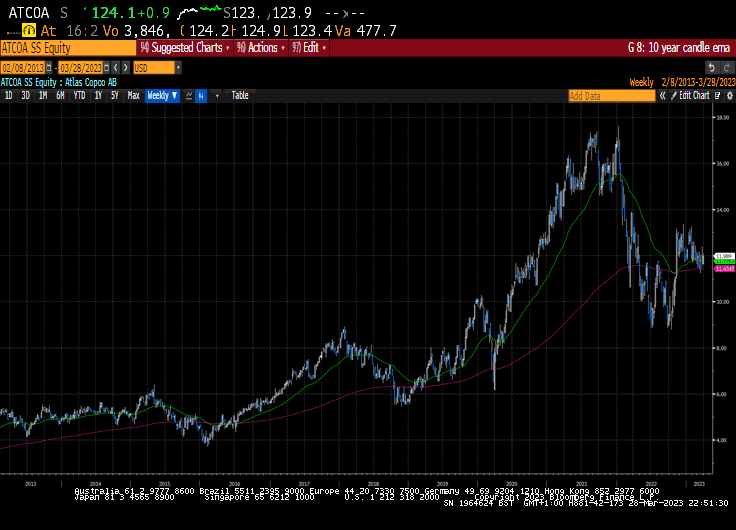
Task: Open the end date calendar picker icon
Action: tap(107, 68)
